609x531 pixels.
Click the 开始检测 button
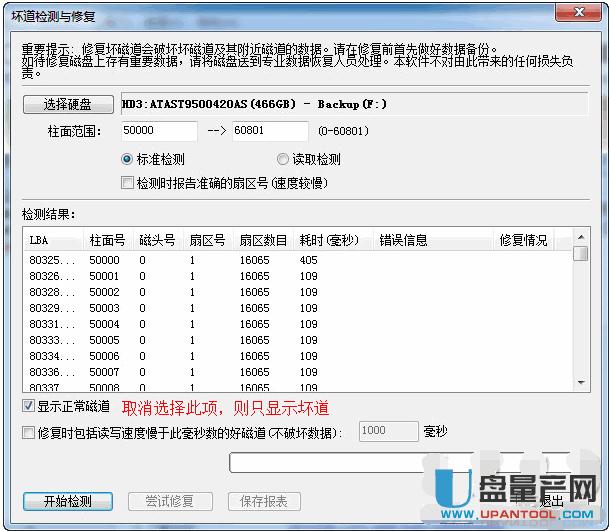point(67,500)
